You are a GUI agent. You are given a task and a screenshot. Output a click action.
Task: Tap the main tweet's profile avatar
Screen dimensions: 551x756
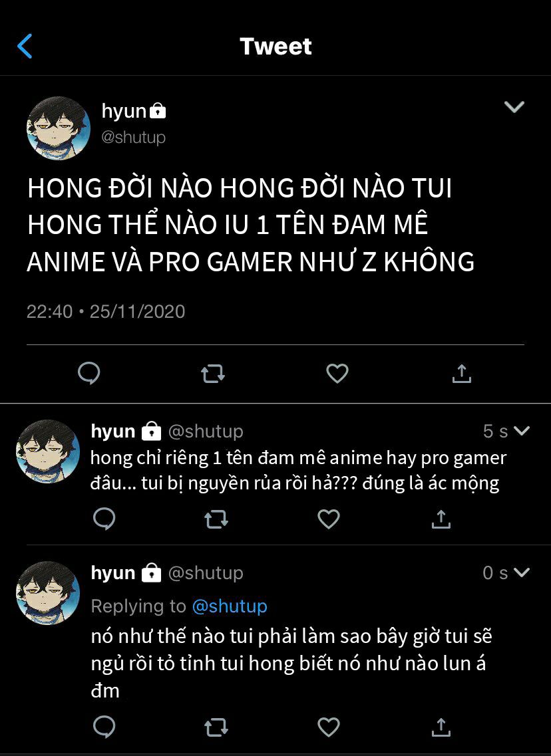click(59, 128)
